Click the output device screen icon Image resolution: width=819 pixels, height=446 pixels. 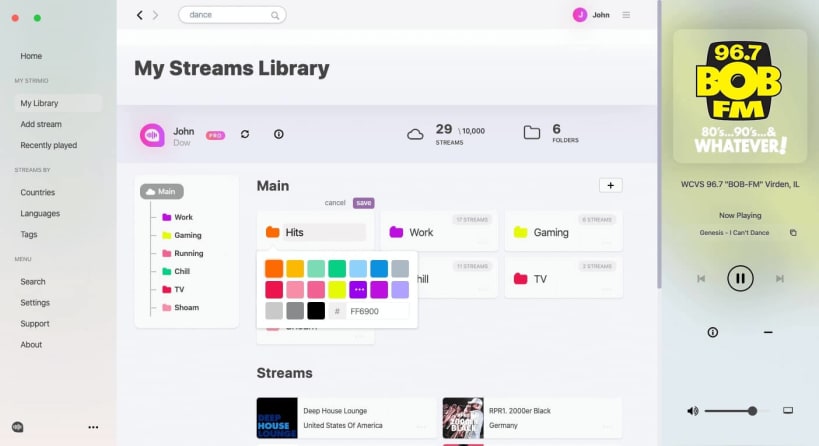pos(788,410)
